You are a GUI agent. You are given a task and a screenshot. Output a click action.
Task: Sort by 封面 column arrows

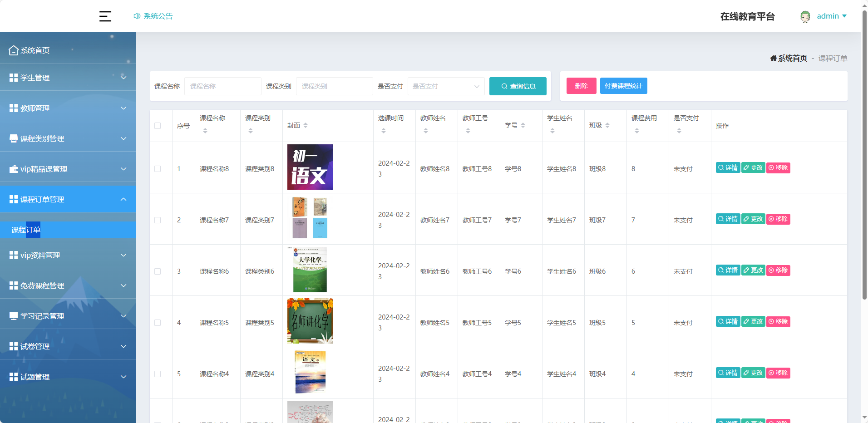[306, 125]
